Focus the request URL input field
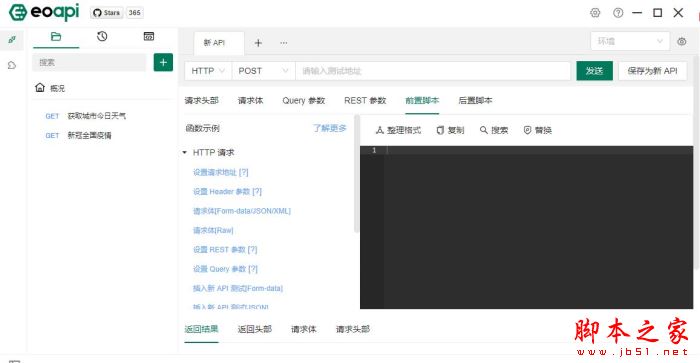700x363 pixels. pos(433,71)
